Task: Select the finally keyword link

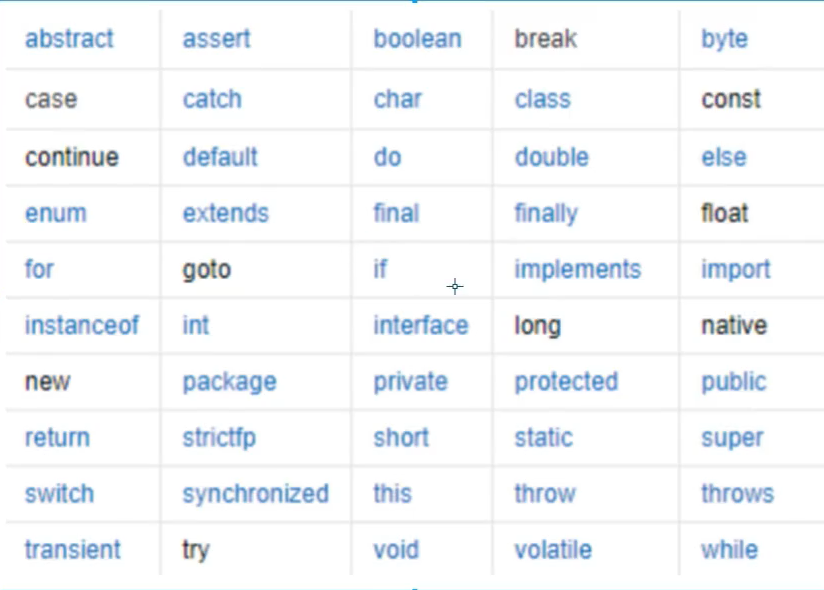Action: (x=546, y=214)
